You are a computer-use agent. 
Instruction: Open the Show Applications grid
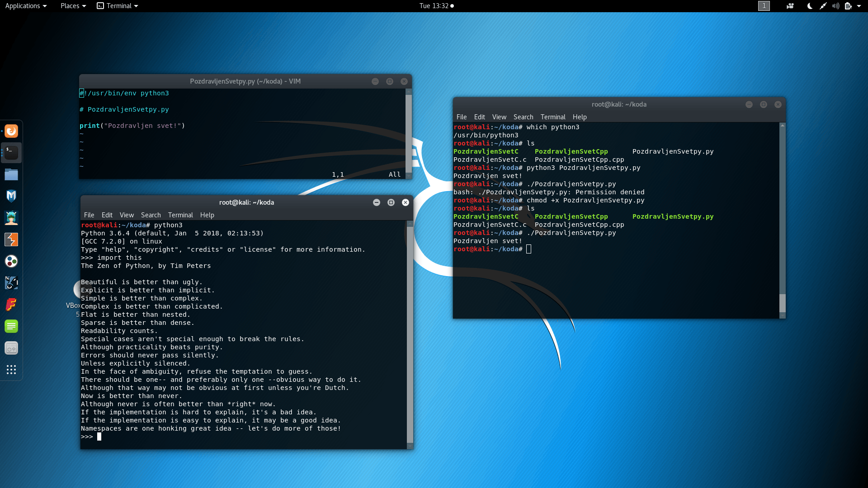[x=11, y=370]
